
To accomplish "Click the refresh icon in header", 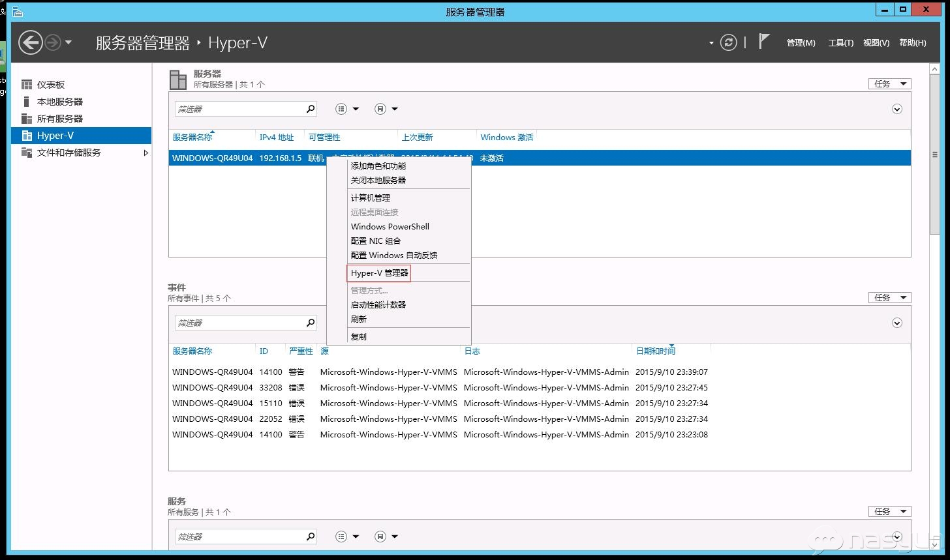I will (728, 43).
